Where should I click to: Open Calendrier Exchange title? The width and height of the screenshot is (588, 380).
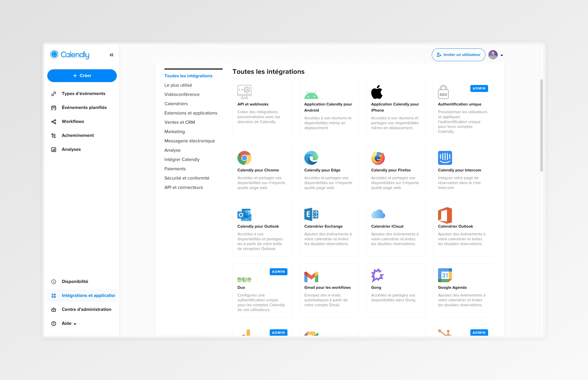tap(323, 226)
